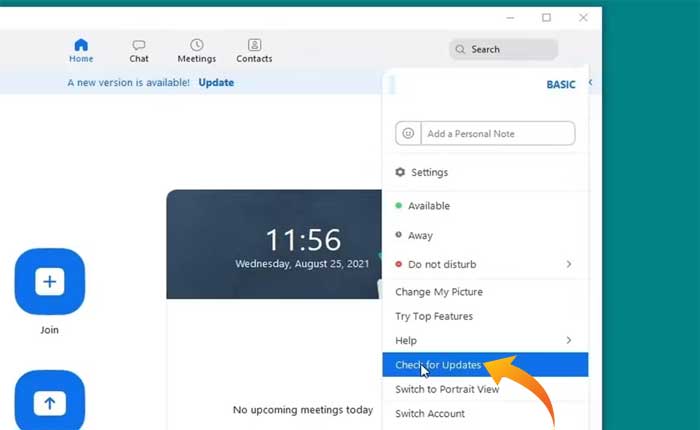Set status to Away
The width and height of the screenshot is (700, 430).
click(x=420, y=236)
